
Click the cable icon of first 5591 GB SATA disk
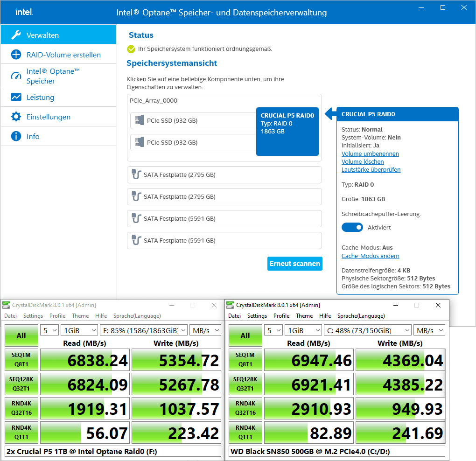click(136, 218)
